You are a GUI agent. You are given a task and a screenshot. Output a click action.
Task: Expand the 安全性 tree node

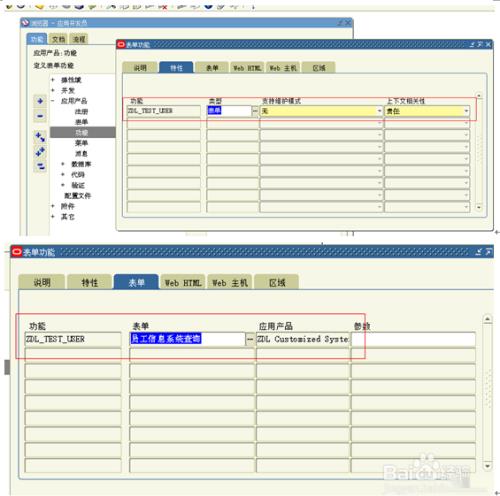click(x=53, y=80)
